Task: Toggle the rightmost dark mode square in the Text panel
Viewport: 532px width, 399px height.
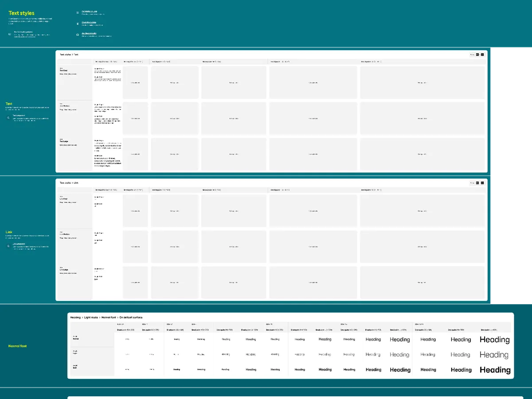Action: 482,55
